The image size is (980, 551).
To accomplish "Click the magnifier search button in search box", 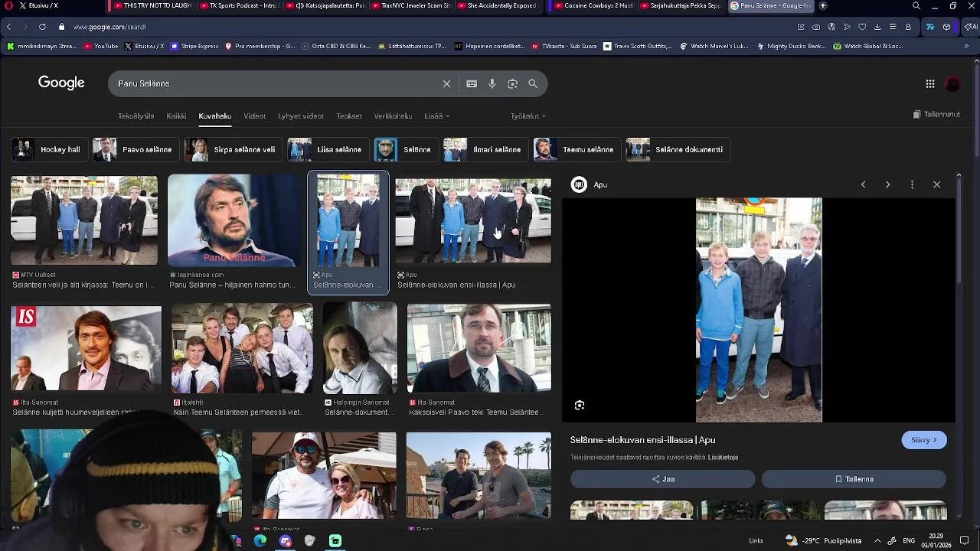I will [533, 83].
